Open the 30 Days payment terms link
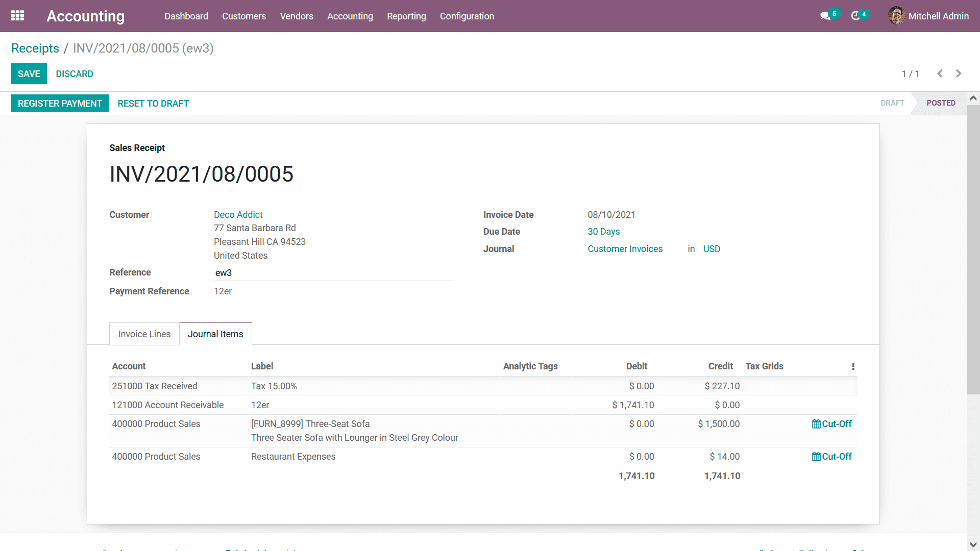Image resolution: width=980 pixels, height=551 pixels. [603, 232]
